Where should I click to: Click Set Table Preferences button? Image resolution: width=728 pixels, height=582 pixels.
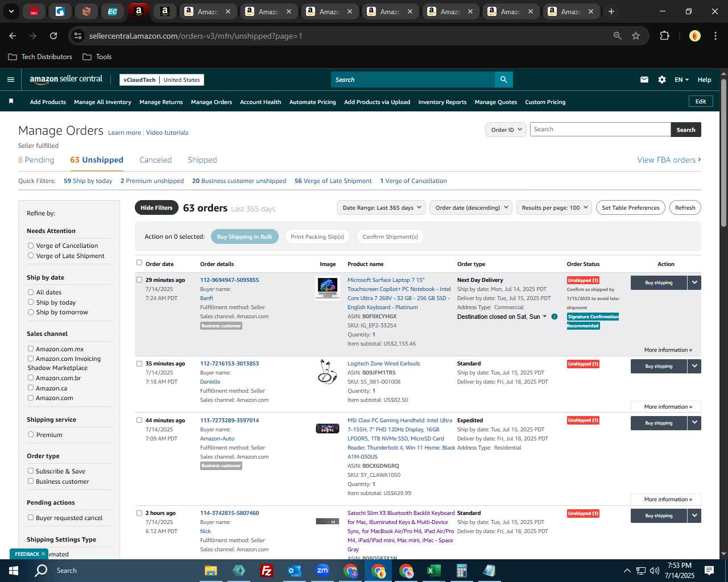point(630,207)
